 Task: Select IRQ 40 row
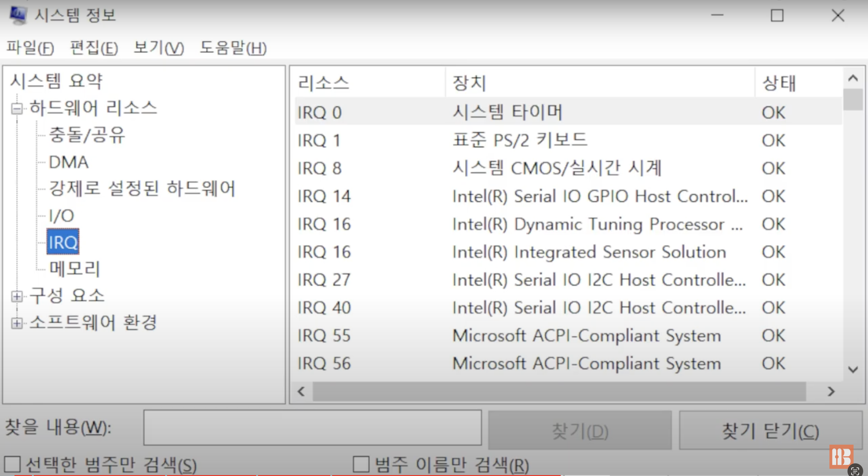568,308
